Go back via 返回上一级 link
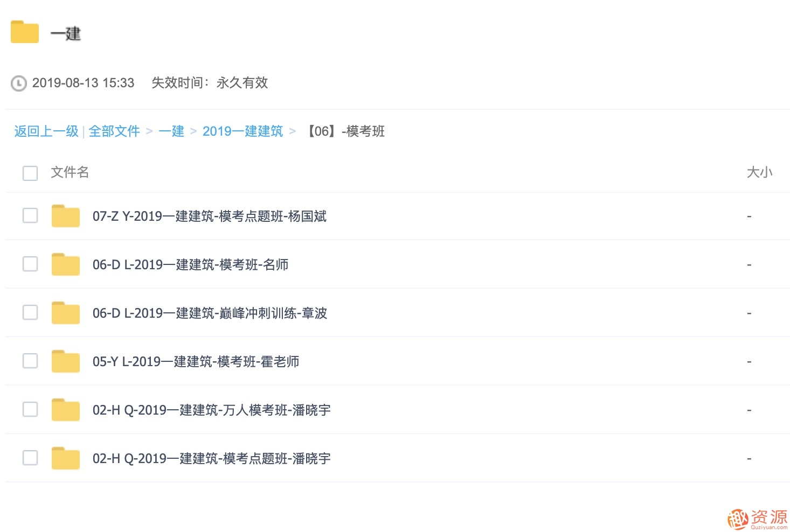 click(46, 131)
